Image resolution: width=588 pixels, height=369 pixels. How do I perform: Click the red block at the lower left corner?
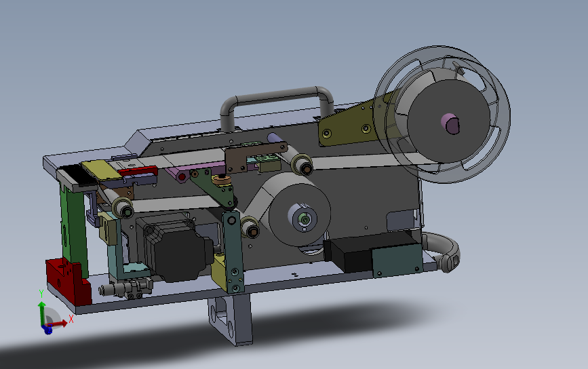point(68,281)
